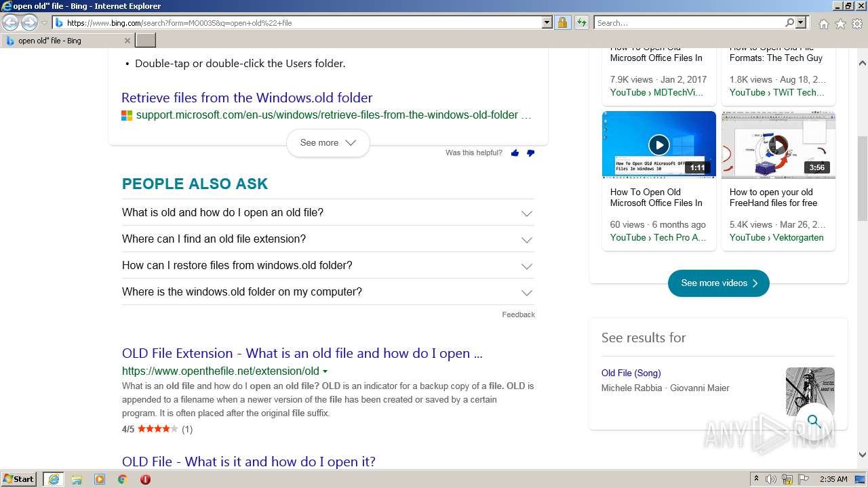868x488 pixels.
Task: Expand 'Where can I find an old file extension?'
Action: [328, 239]
